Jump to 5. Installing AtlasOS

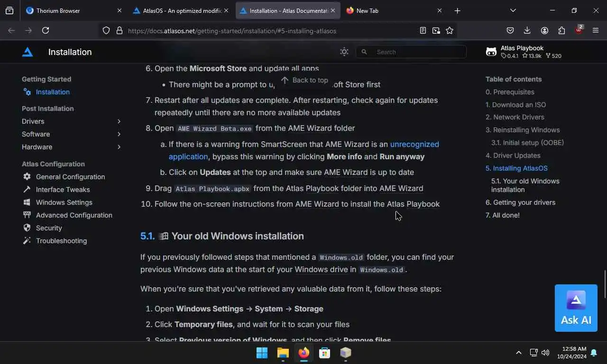pos(516,168)
